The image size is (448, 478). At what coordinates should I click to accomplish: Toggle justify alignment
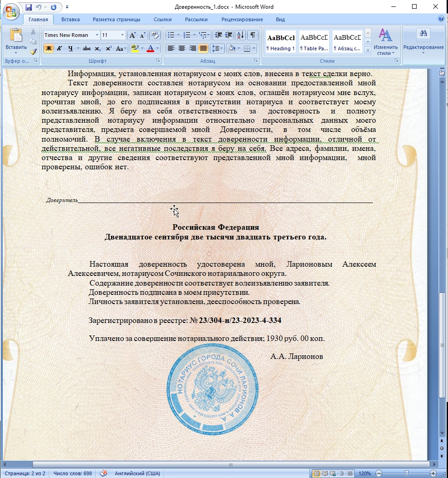203,48
